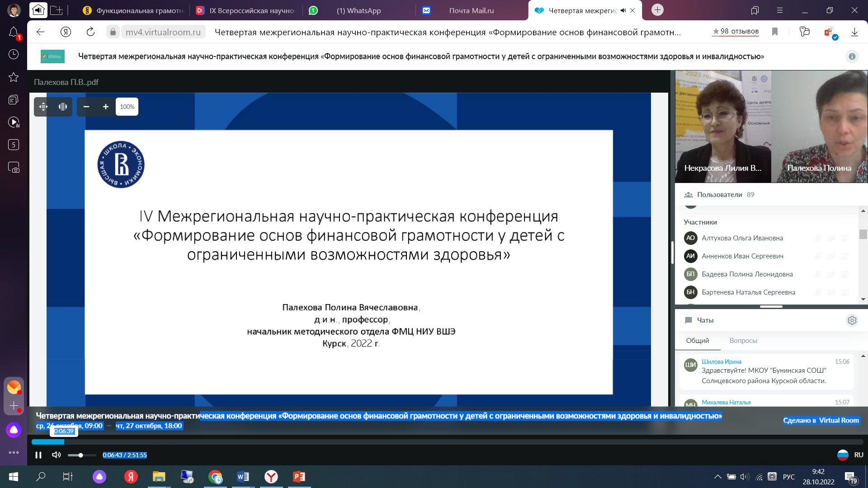Screen dimensions: 868x488
Task: Zoom in the PDF with plus button
Action: [x=106, y=107]
